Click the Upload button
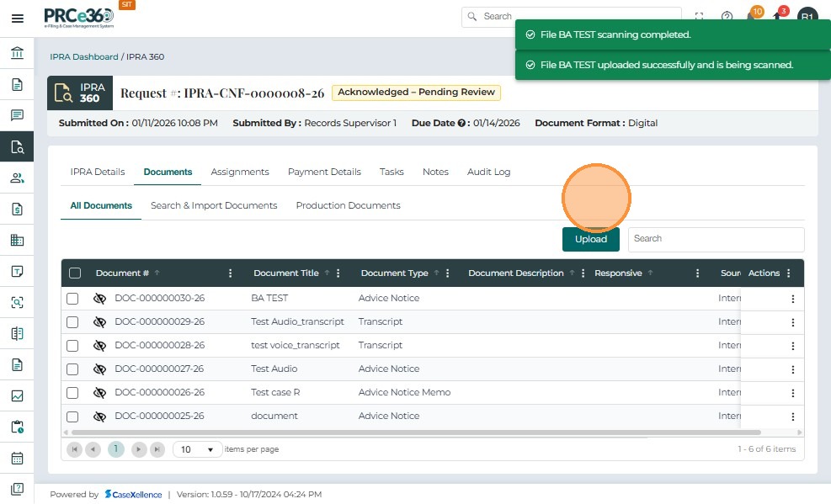This screenshot has width=831, height=504. [590, 239]
